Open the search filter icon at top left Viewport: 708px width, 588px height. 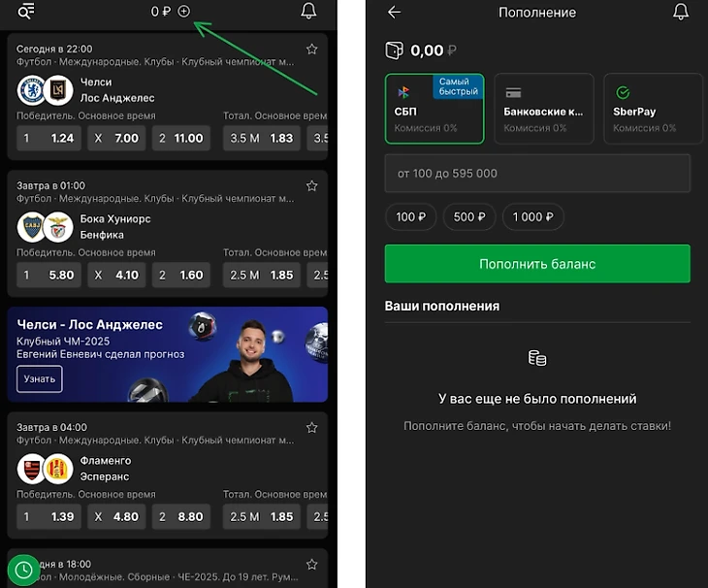coord(26,12)
